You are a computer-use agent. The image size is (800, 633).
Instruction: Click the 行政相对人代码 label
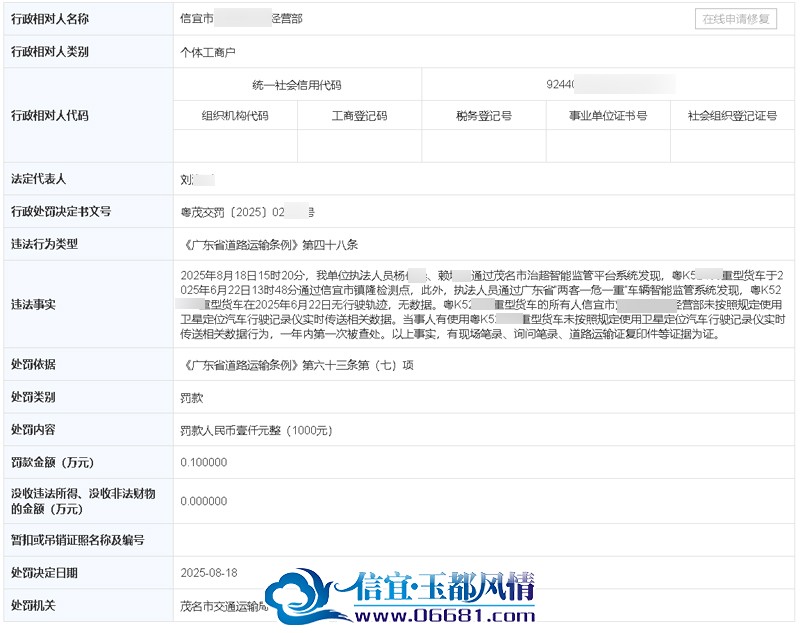[x=50, y=115]
